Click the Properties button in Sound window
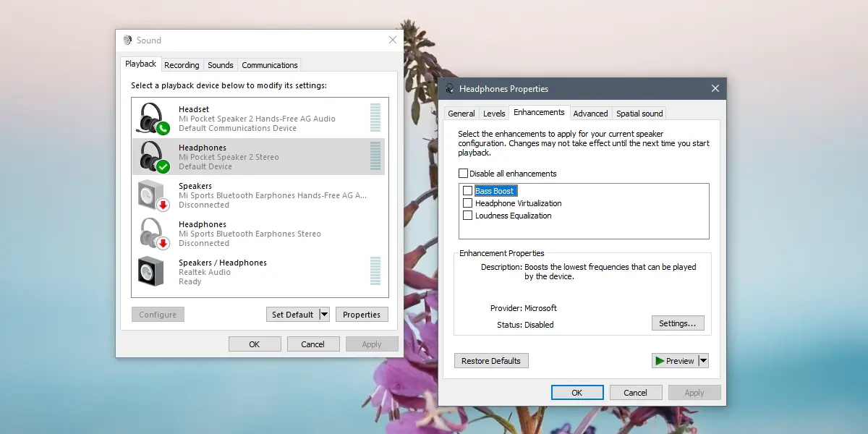The height and width of the screenshot is (434, 868). 362,315
